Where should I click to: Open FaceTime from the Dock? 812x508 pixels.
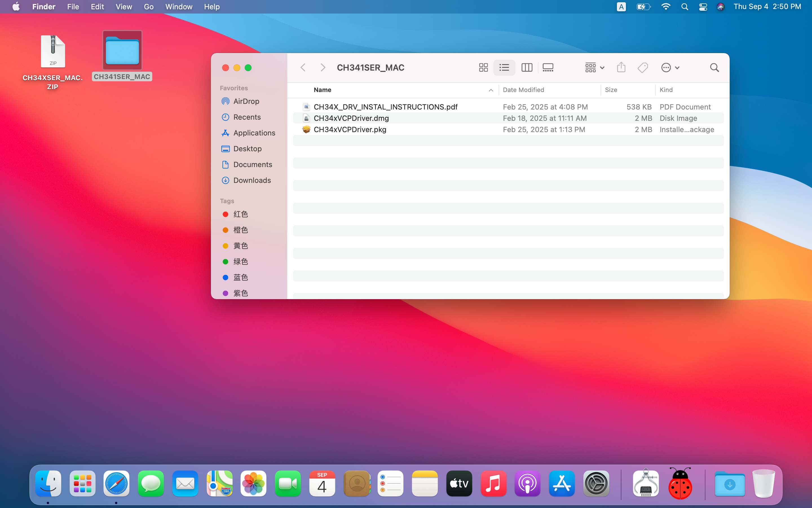pos(288,483)
